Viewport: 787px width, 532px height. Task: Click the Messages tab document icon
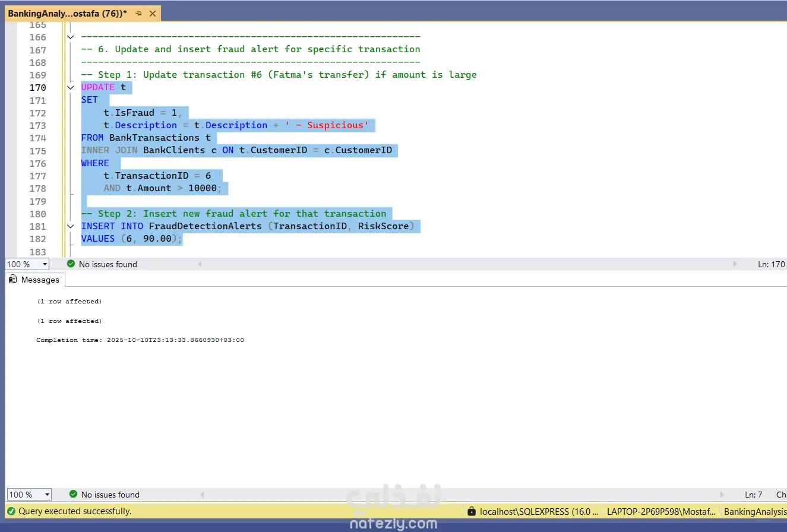(13, 280)
